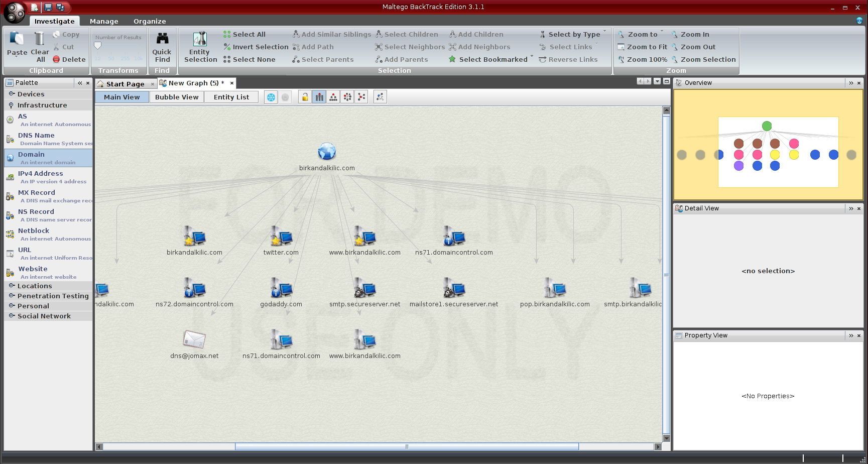Open the Entity Selection tool
The width and height of the screenshot is (868, 464).
(x=200, y=47)
